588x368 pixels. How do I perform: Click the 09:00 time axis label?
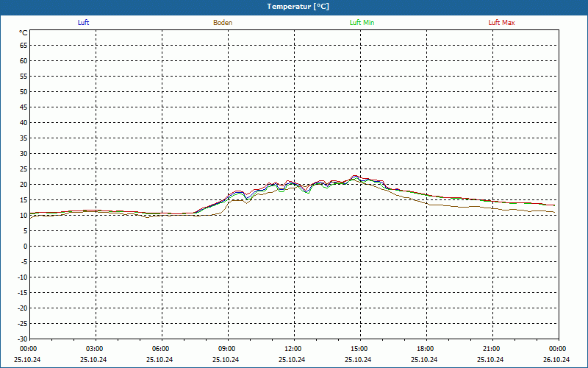tap(228, 349)
